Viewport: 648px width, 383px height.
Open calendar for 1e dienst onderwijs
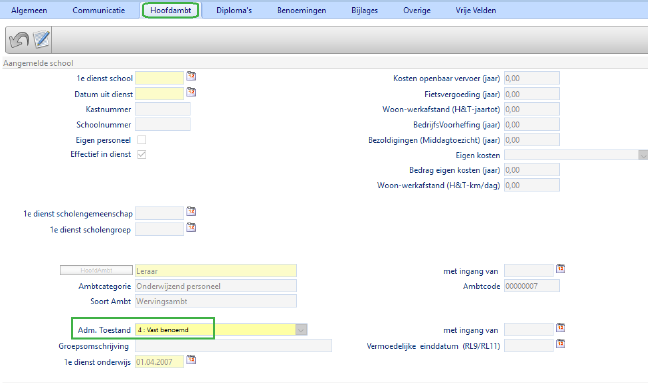tap(191, 359)
